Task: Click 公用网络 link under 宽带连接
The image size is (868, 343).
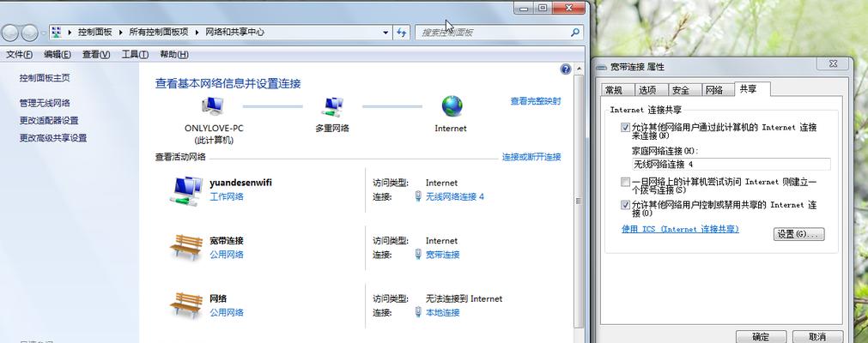Action: pos(227,255)
